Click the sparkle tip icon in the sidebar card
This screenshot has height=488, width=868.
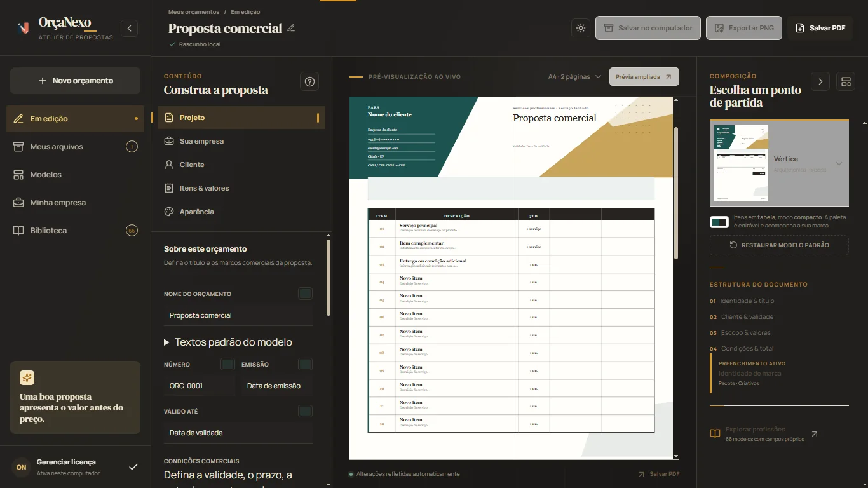coord(27,378)
